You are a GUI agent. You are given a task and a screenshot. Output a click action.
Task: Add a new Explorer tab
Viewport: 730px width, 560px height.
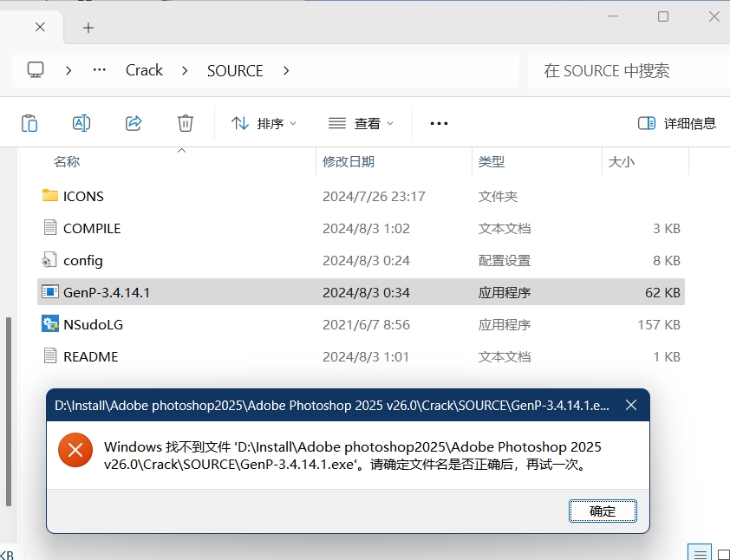pyautogui.click(x=88, y=28)
